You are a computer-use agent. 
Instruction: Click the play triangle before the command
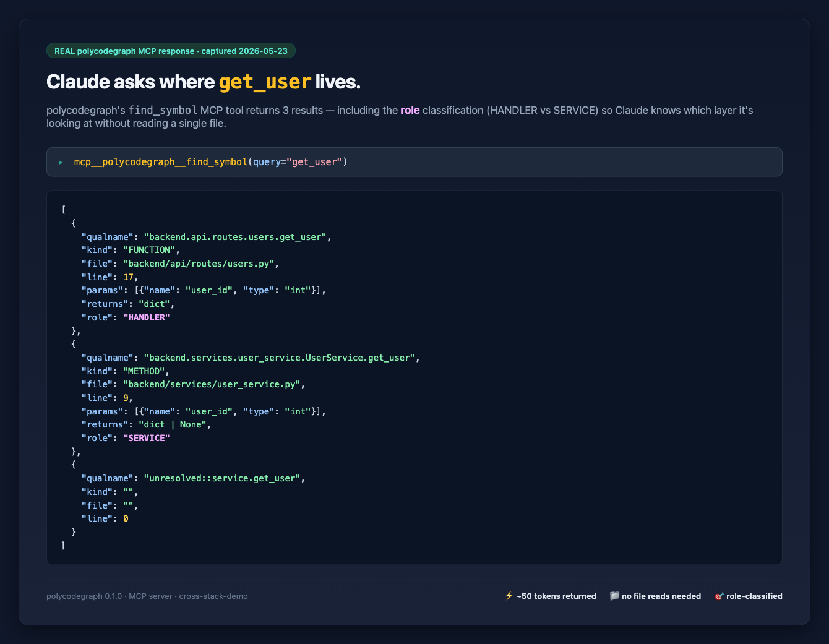tap(61, 162)
